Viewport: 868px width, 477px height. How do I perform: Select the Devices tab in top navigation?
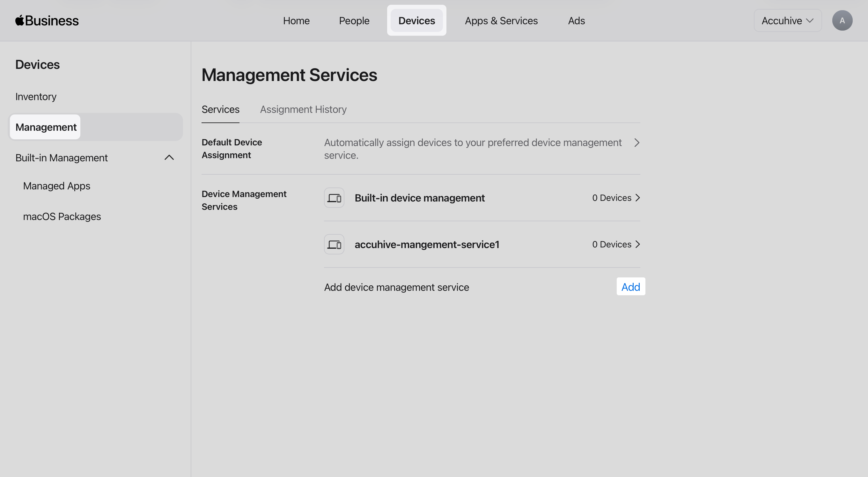(416, 20)
